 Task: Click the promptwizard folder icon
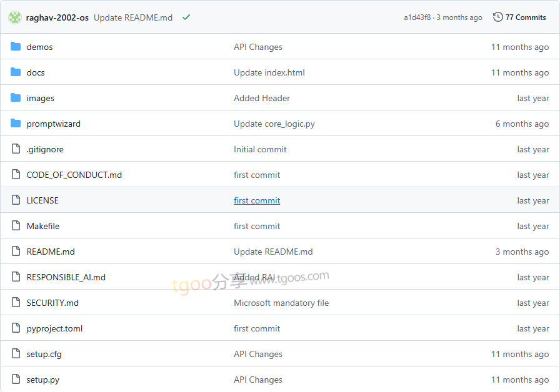tap(16, 124)
